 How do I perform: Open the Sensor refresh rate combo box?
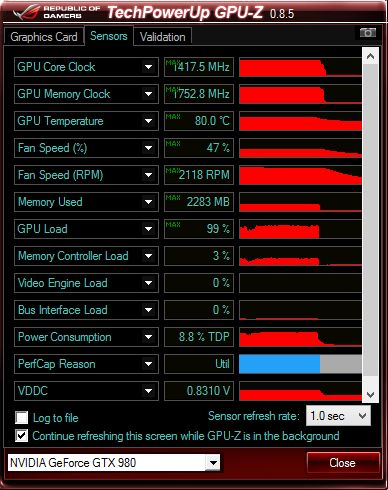(338, 416)
